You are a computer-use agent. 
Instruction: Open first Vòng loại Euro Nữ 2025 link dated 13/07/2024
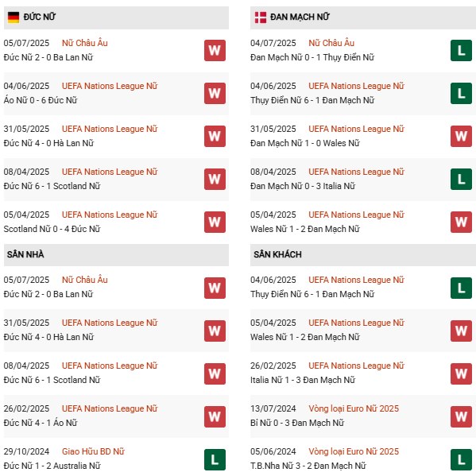click(x=354, y=408)
